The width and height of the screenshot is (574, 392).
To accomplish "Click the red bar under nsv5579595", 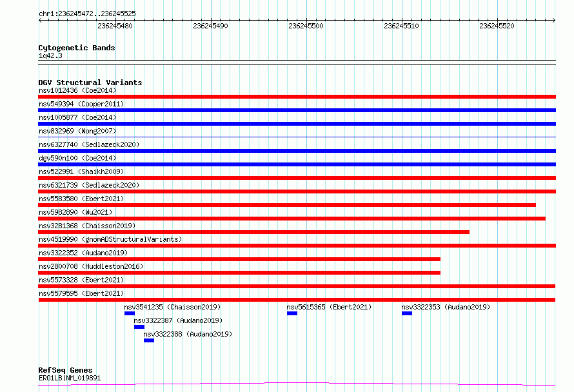I will click(x=297, y=300).
